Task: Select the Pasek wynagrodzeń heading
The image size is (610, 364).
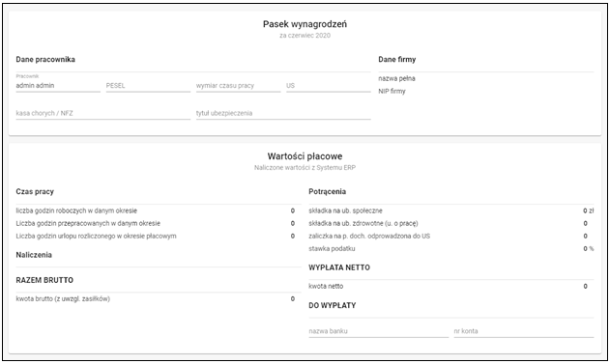Action: 305,24
